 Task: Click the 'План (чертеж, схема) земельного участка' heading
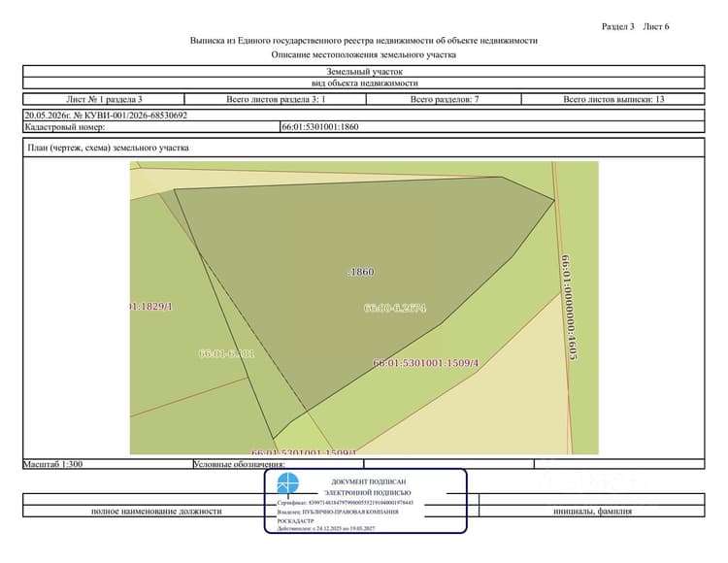coord(108,148)
